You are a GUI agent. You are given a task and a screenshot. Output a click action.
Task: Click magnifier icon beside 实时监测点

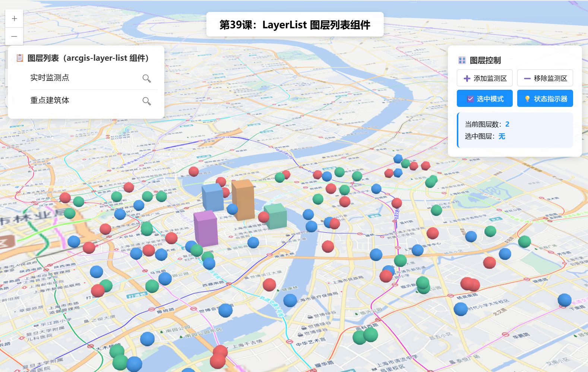click(146, 78)
